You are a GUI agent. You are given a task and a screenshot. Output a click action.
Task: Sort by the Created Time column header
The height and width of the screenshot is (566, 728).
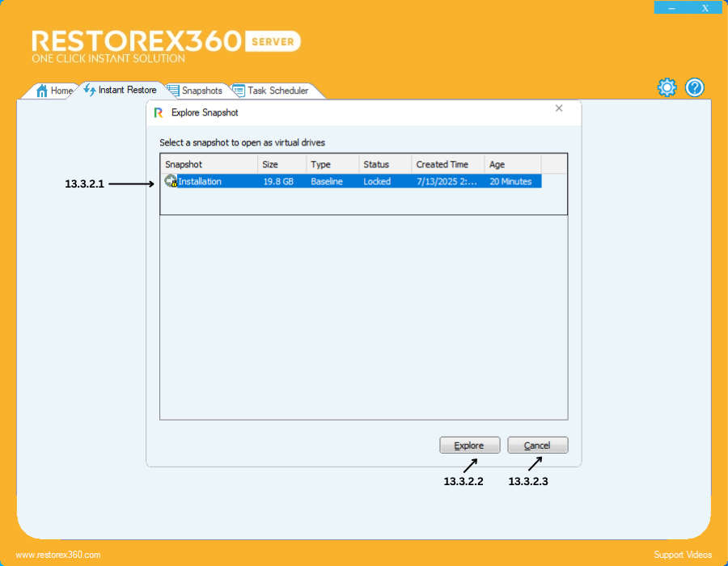(448, 164)
